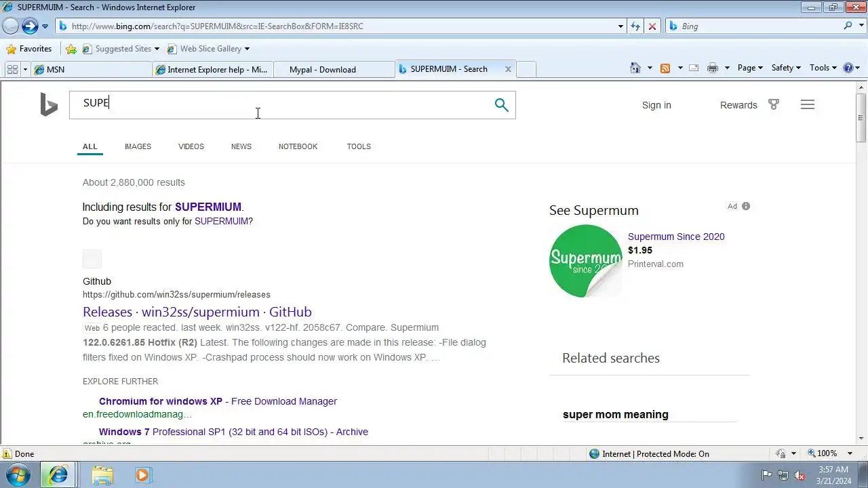Open Releases win32ss/supermium GitHub result
868x488 pixels.
click(x=197, y=312)
